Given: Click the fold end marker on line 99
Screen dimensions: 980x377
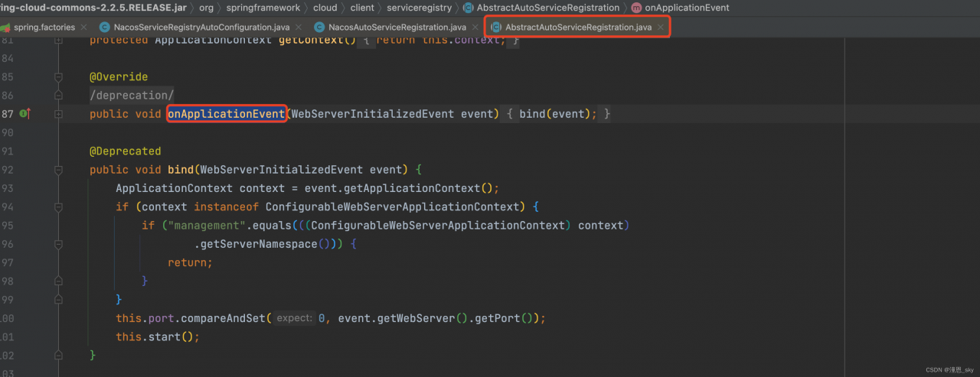Looking at the screenshot, I should pos(58,300).
